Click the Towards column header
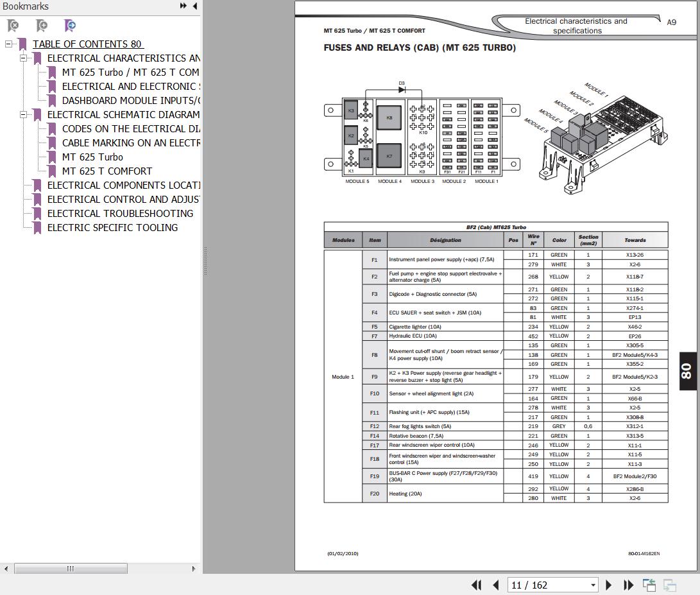Image resolution: width=700 pixels, height=595 pixels. (635, 240)
